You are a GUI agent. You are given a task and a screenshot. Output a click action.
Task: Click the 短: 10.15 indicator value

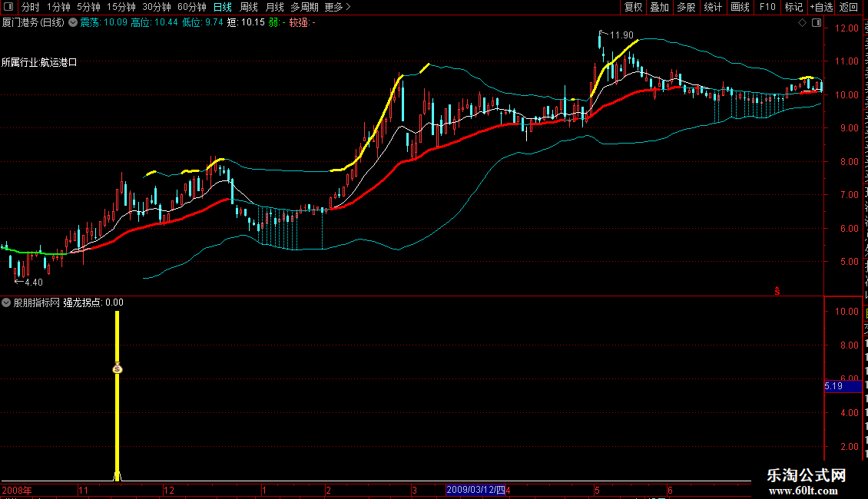coord(247,23)
